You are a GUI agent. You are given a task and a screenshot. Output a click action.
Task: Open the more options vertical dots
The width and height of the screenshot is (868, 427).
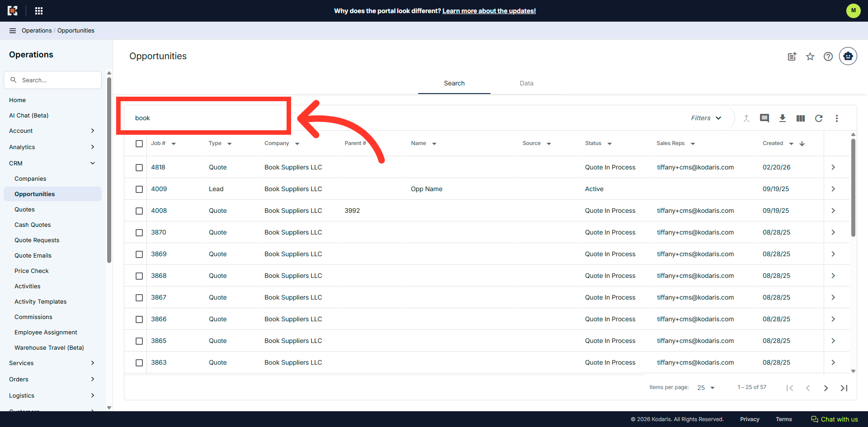click(x=837, y=118)
